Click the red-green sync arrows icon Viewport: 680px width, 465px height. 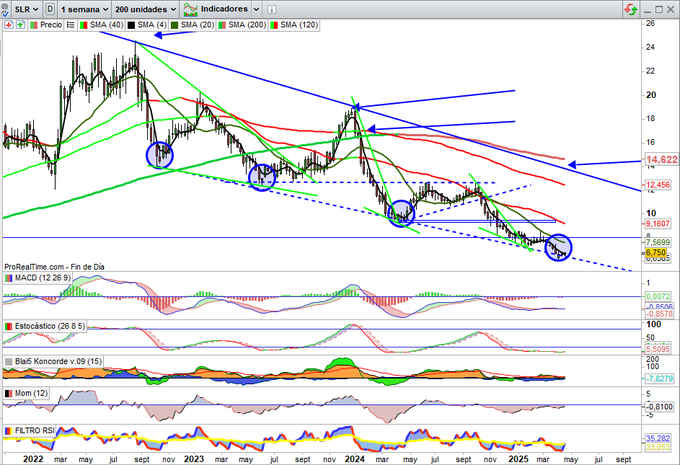(x=631, y=9)
